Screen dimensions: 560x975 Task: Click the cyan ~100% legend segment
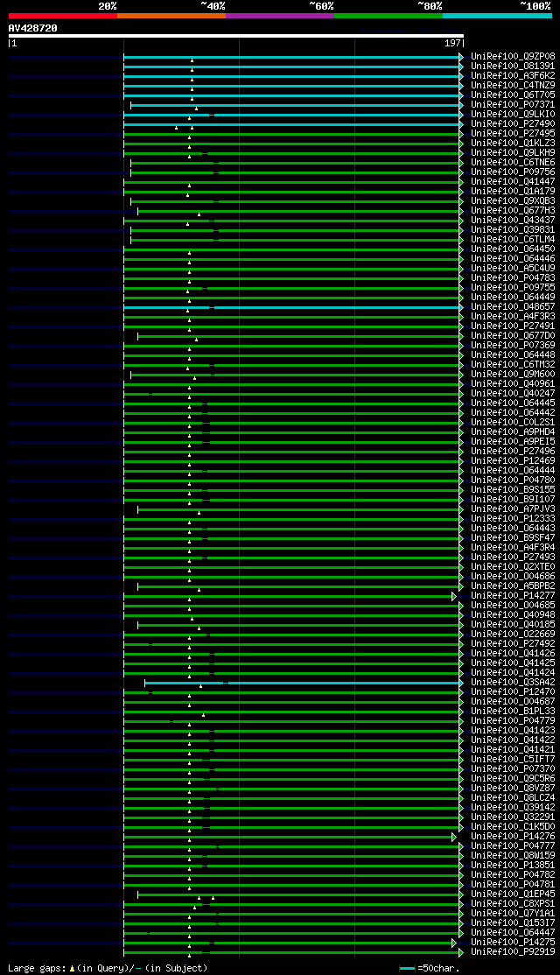[497, 16]
